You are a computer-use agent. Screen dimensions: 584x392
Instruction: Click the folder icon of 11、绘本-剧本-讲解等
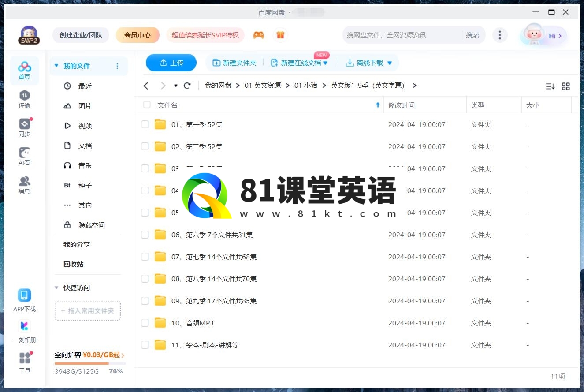(x=160, y=345)
